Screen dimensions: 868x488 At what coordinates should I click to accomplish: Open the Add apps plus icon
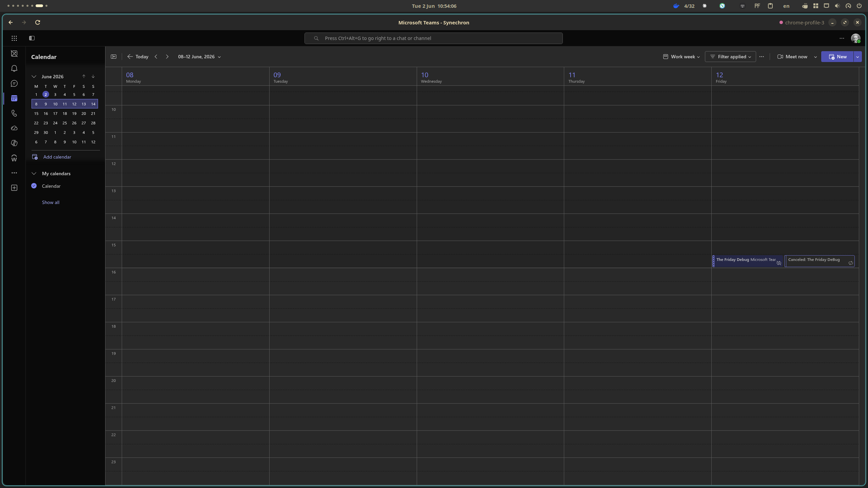pyautogui.click(x=14, y=188)
